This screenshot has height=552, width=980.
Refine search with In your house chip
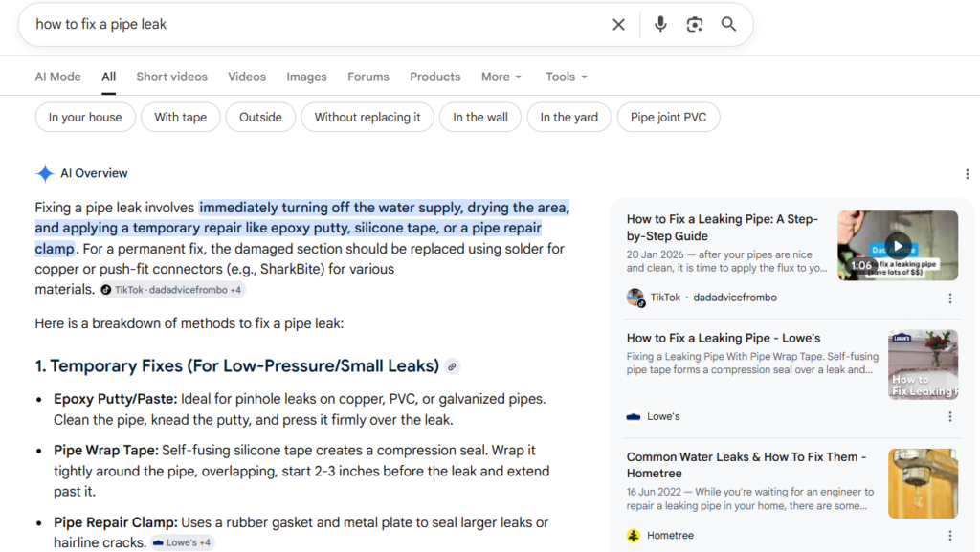click(x=85, y=118)
